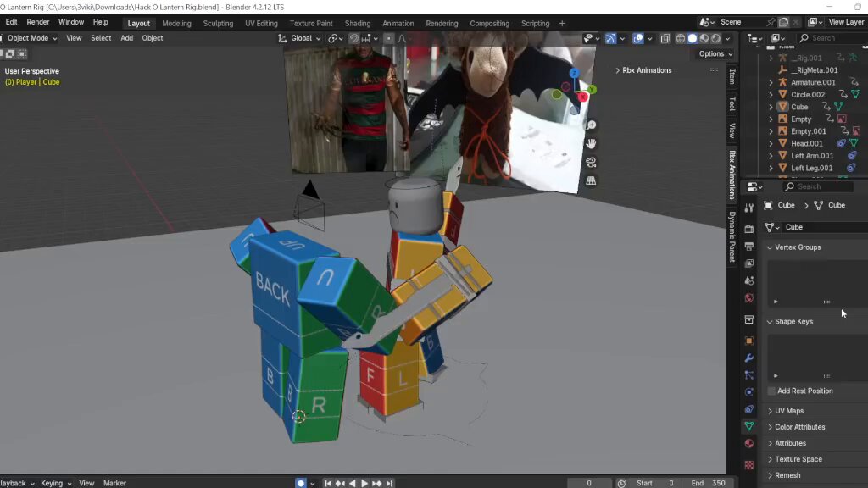Open the Modifiers wrench tab icon
The width and height of the screenshot is (868, 488).
click(749, 358)
